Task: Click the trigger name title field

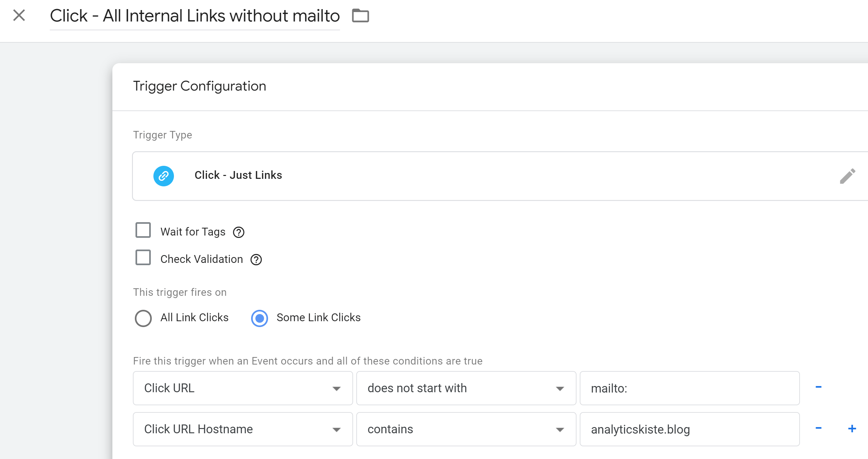Action: (x=195, y=16)
